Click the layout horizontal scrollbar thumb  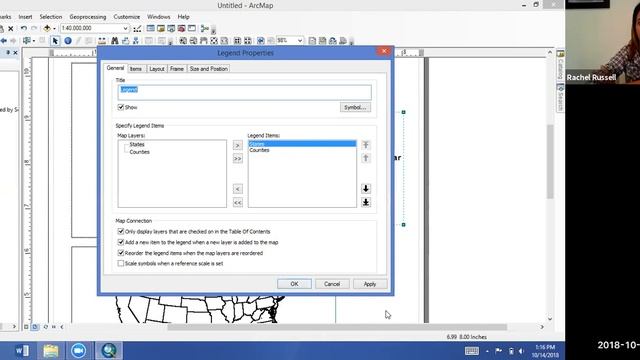coord(337,327)
